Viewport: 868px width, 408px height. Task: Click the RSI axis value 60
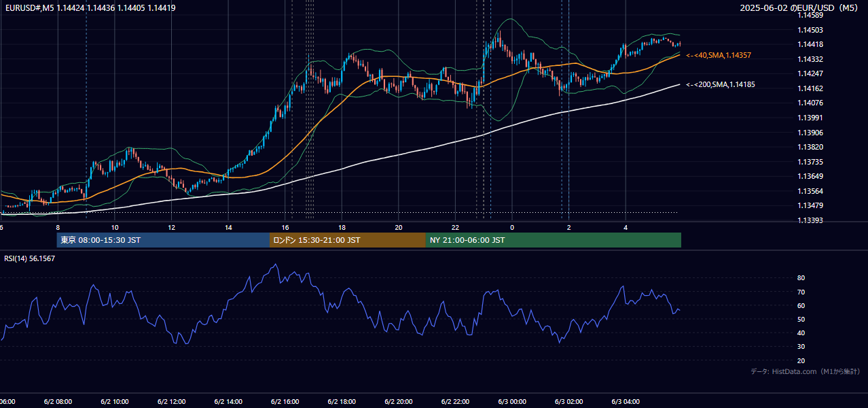tap(801, 306)
